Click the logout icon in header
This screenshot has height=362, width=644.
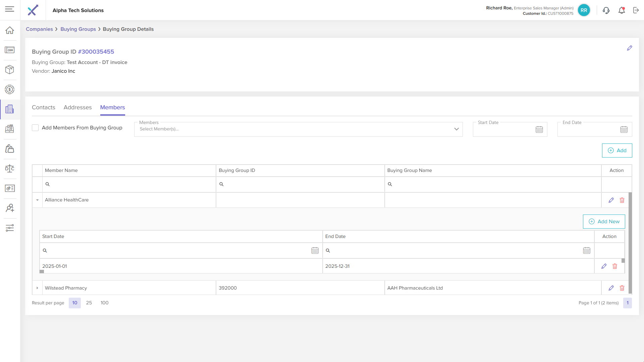(636, 10)
